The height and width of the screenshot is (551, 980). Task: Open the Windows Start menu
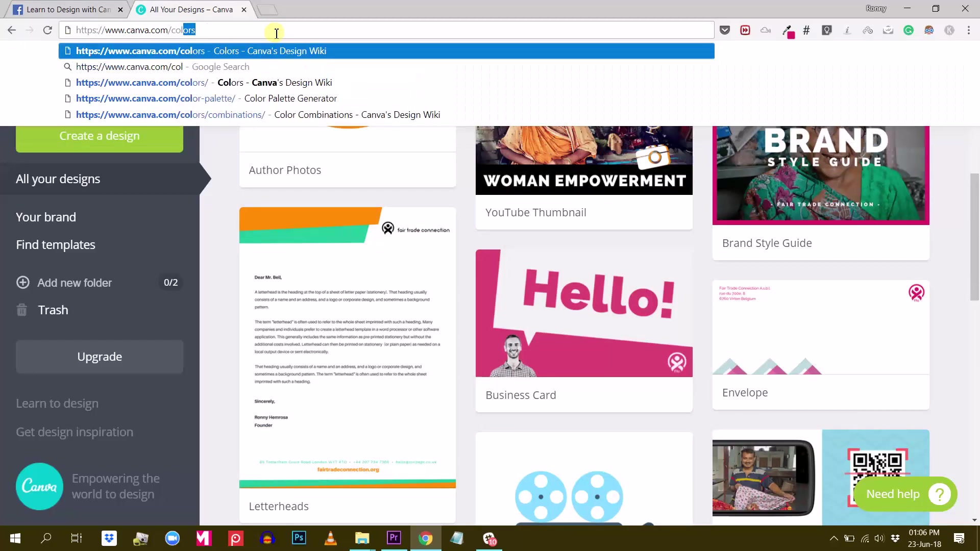tap(15, 538)
